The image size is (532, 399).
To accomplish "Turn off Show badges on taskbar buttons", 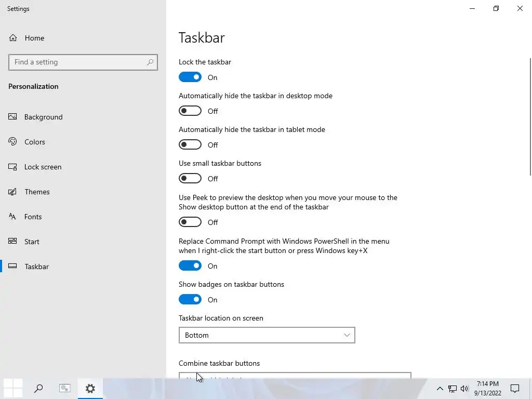I will click(190, 300).
